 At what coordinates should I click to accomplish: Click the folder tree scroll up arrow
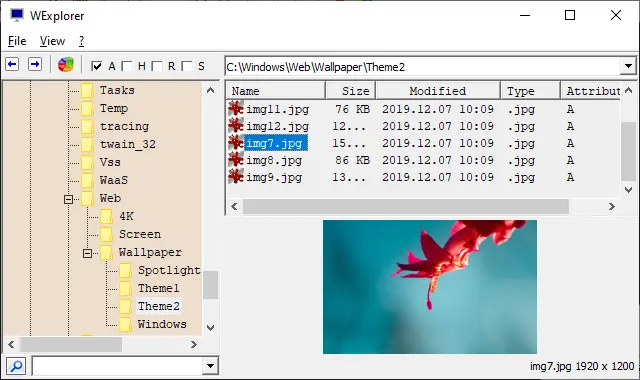click(x=211, y=90)
